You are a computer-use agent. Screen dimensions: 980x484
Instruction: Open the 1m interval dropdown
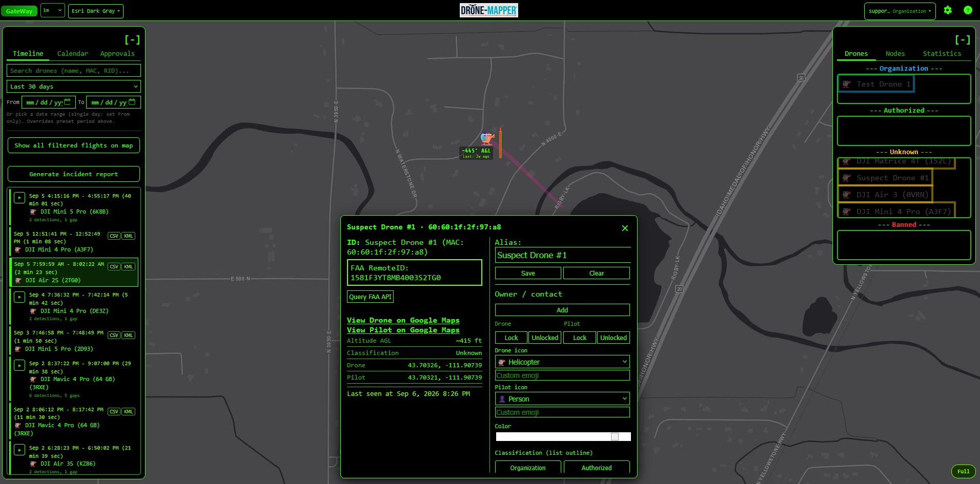point(53,10)
